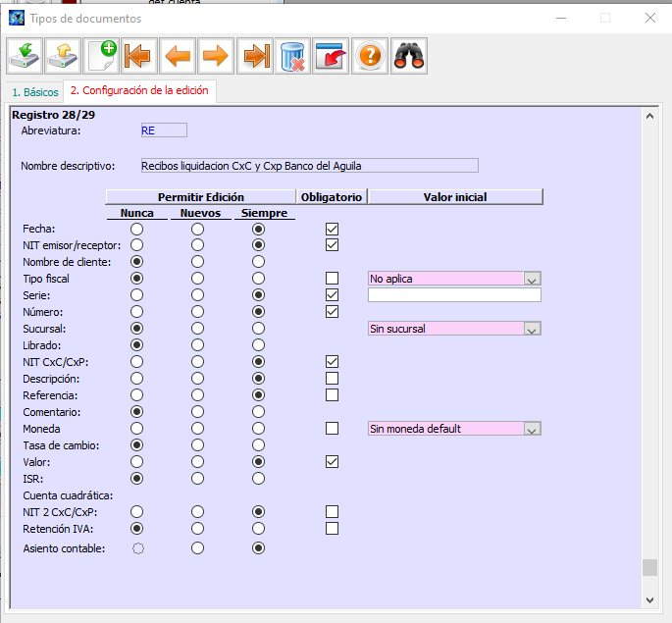
Task: Set Fecha editing to Nunca
Action: [136, 229]
